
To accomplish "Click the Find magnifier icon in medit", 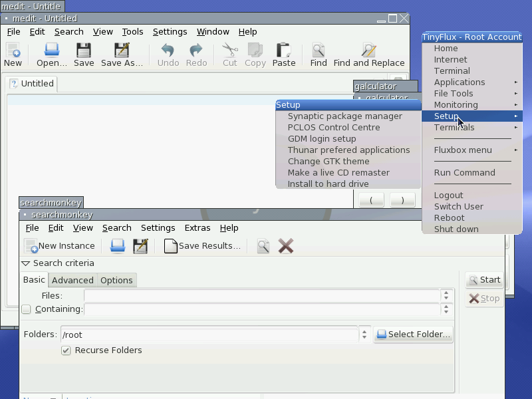I will coord(319,50).
